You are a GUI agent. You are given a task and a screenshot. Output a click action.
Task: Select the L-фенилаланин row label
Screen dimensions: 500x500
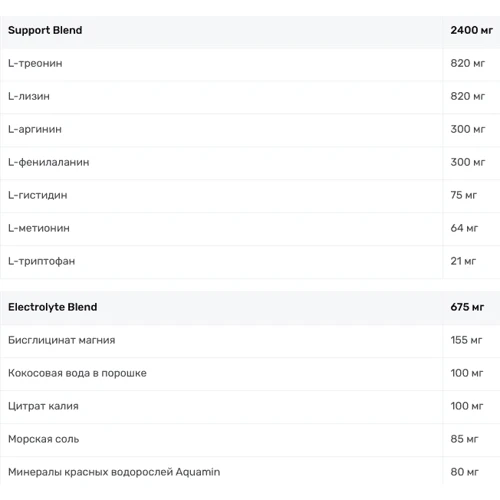[x=49, y=162]
